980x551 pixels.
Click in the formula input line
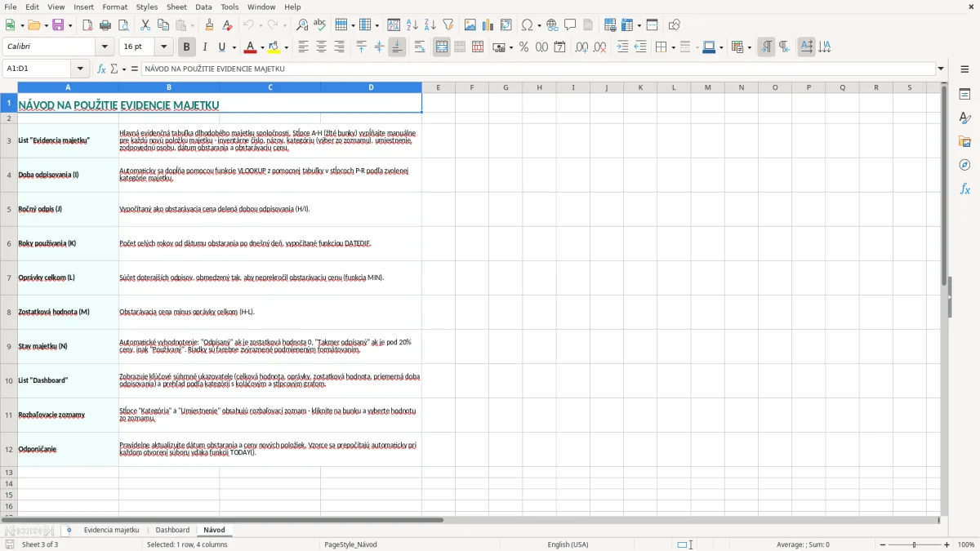539,69
